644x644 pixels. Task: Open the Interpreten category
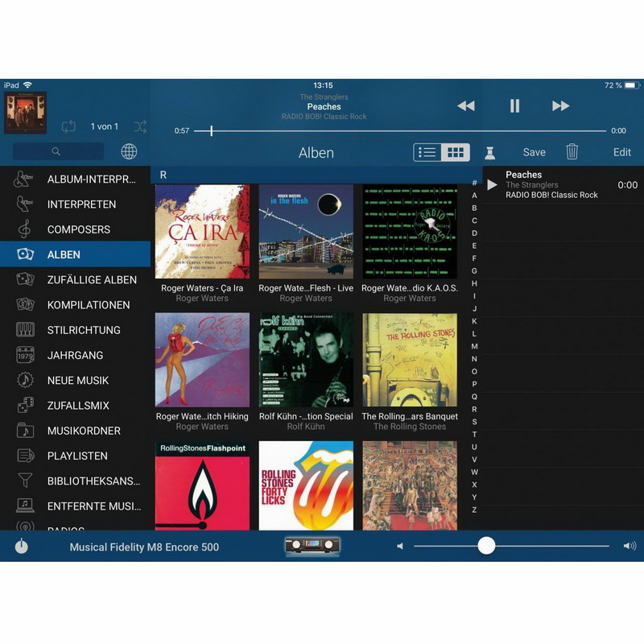(75, 204)
